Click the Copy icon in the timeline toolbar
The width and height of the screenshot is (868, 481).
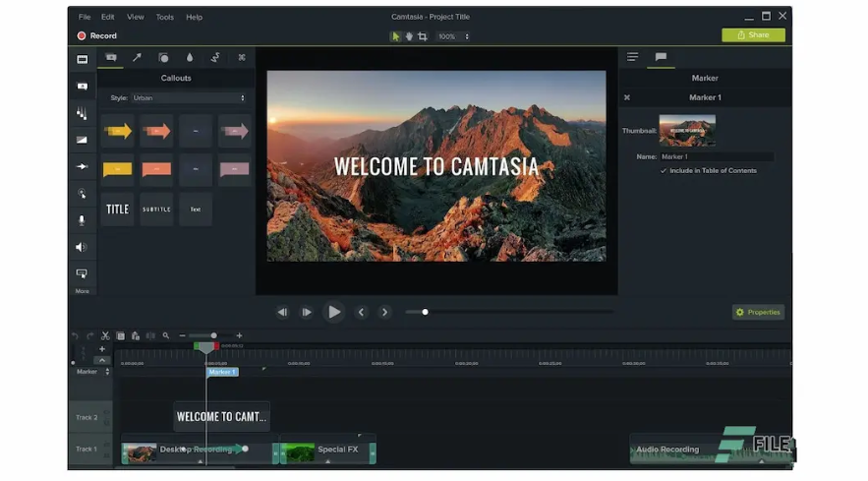point(121,335)
